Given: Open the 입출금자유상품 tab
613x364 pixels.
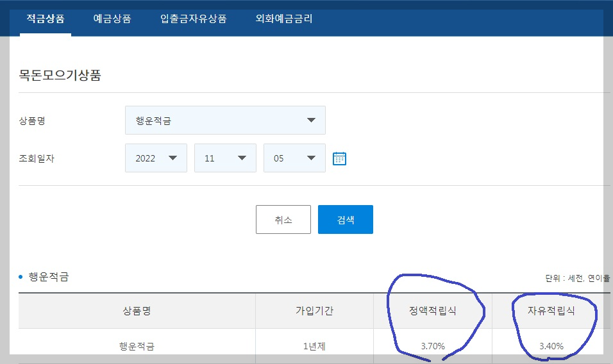Looking at the screenshot, I should coord(194,19).
